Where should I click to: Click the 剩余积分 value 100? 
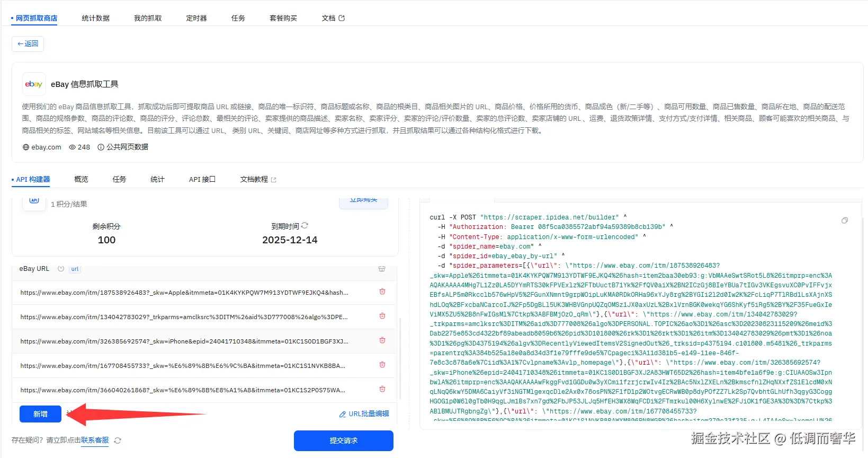click(x=106, y=240)
